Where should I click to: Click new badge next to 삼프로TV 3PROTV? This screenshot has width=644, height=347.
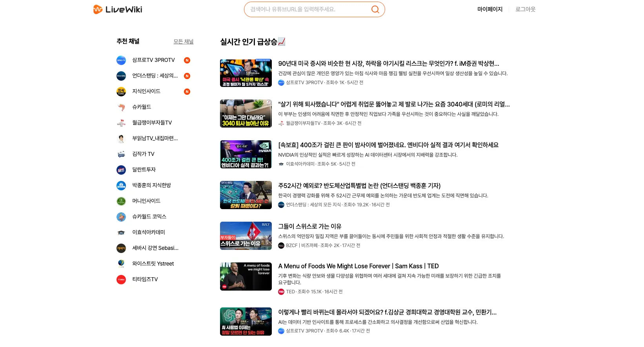(x=187, y=60)
